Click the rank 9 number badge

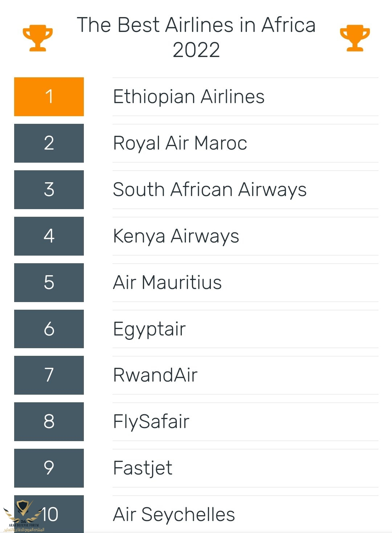[49, 468]
